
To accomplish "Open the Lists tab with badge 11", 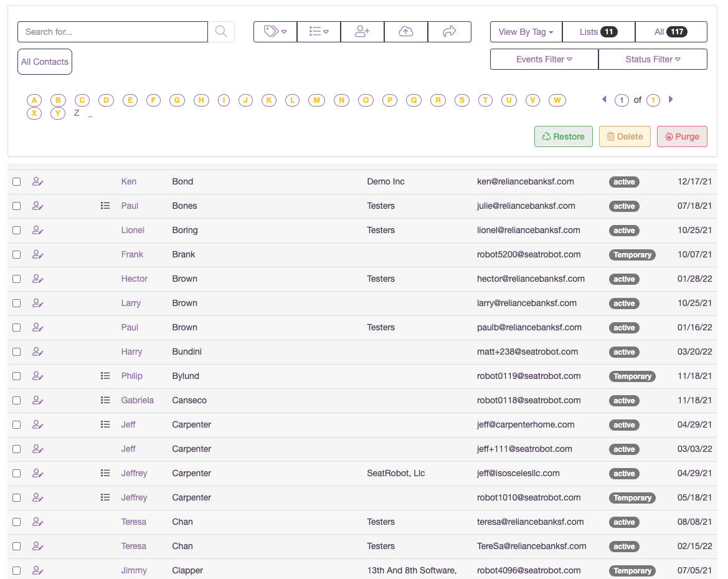I will tap(598, 31).
